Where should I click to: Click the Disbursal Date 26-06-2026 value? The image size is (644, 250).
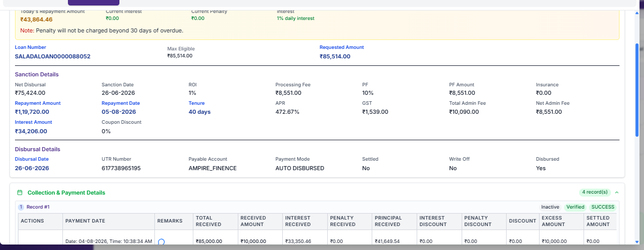click(x=32, y=168)
